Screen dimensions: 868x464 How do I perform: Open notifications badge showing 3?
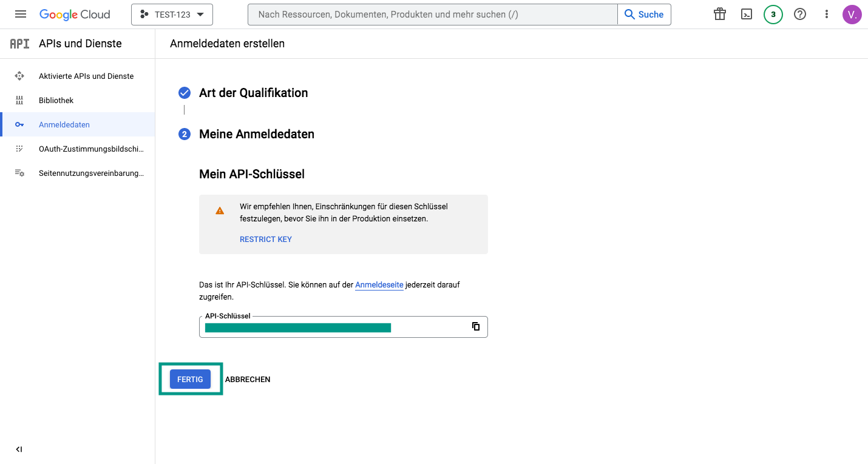(773, 14)
